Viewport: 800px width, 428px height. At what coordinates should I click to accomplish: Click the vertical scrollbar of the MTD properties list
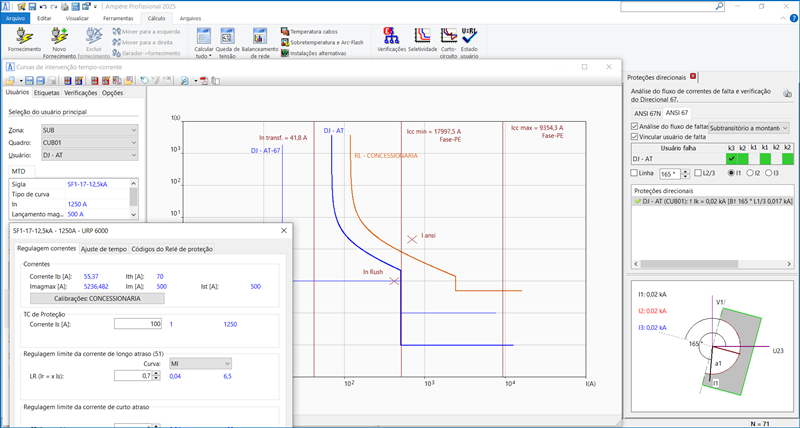133,199
